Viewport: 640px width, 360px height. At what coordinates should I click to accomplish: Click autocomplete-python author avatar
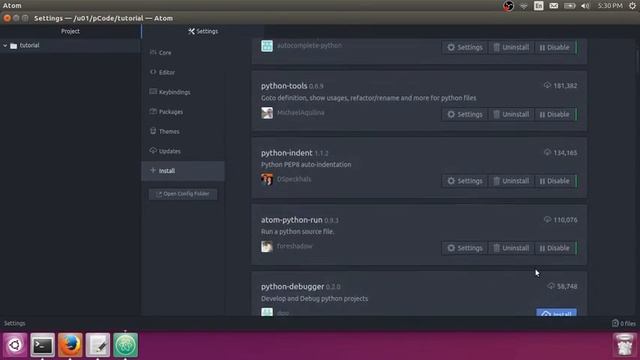(267, 46)
